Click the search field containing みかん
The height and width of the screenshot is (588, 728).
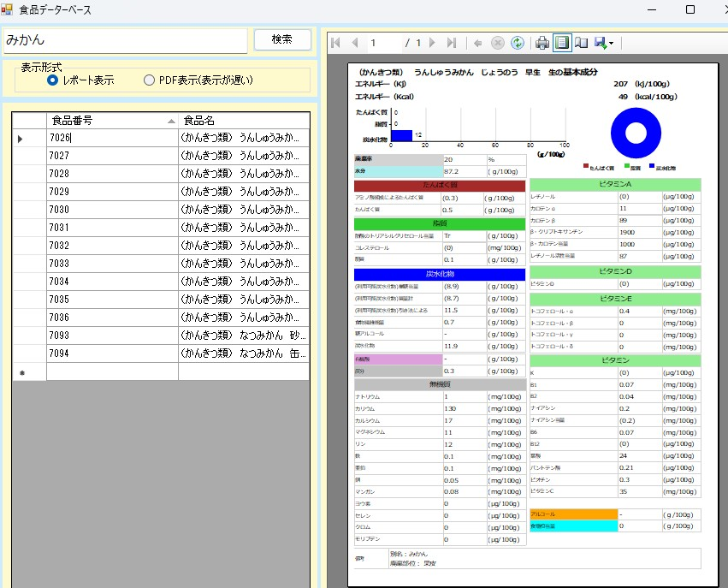(126, 40)
